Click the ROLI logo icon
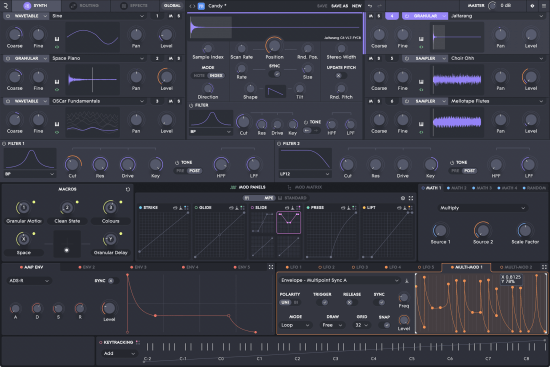 click(x=6, y=6)
